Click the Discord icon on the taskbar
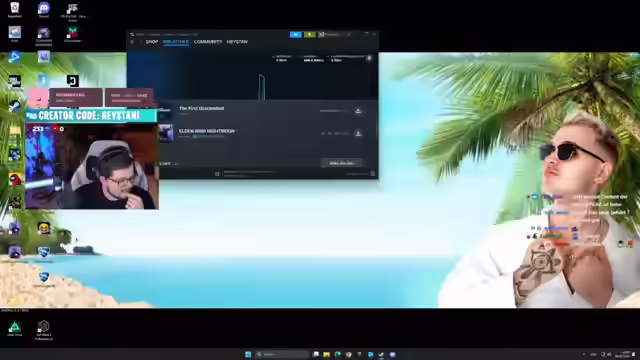640x360 pixels. pyautogui.click(x=392, y=354)
